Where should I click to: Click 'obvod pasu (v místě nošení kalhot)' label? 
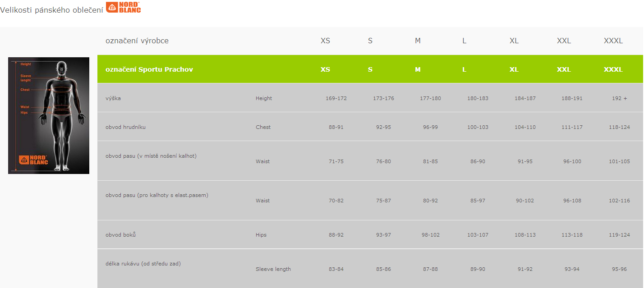coord(151,156)
